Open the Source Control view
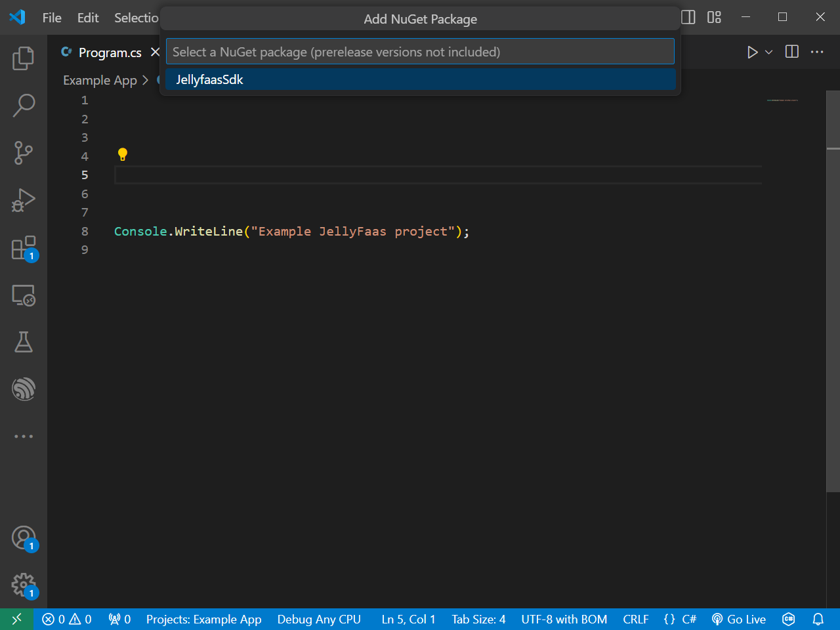The height and width of the screenshot is (630, 840). pos(24,153)
